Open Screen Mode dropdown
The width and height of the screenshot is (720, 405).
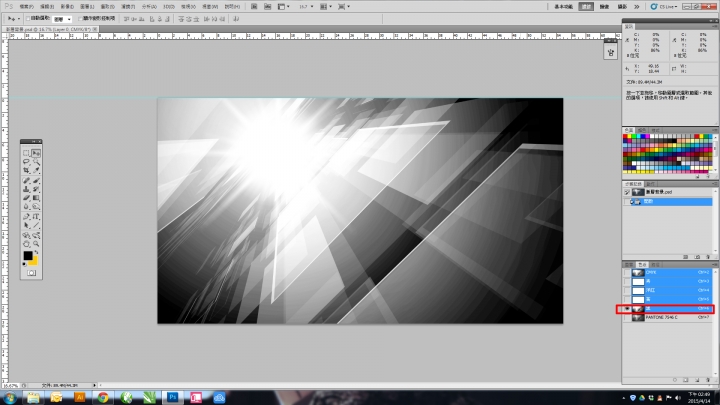click(x=344, y=6)
